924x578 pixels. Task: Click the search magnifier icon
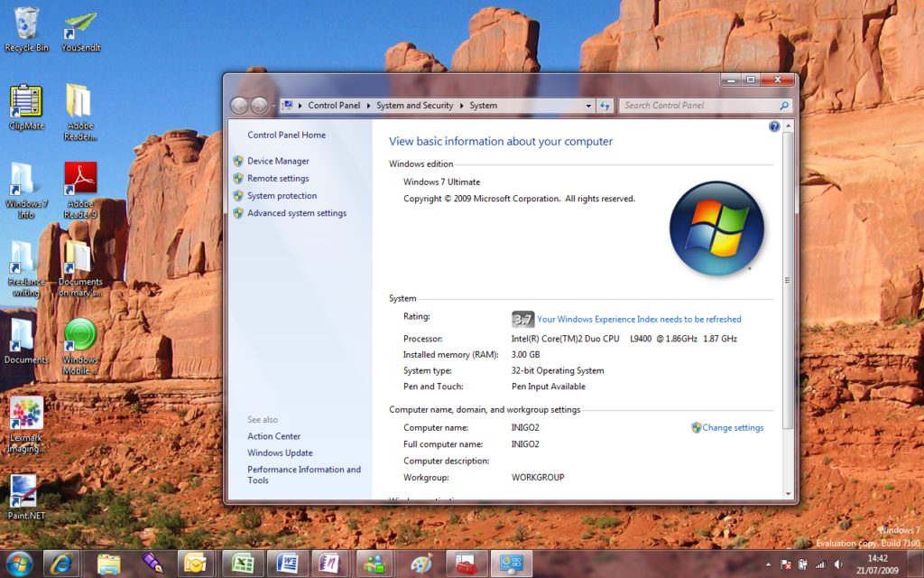coord(784,106)
